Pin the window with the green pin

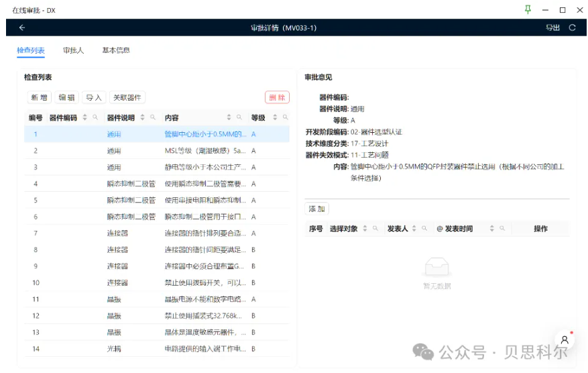coord(528,10)
